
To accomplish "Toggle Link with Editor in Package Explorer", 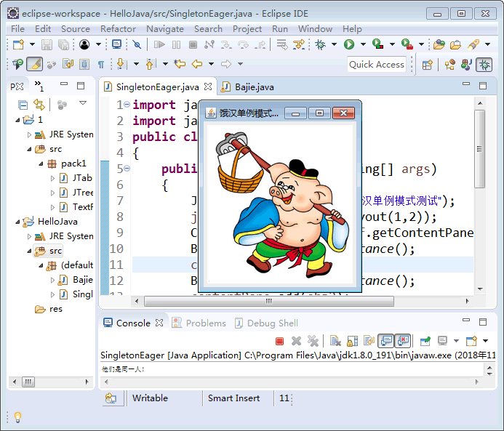I will click(39, 105).
